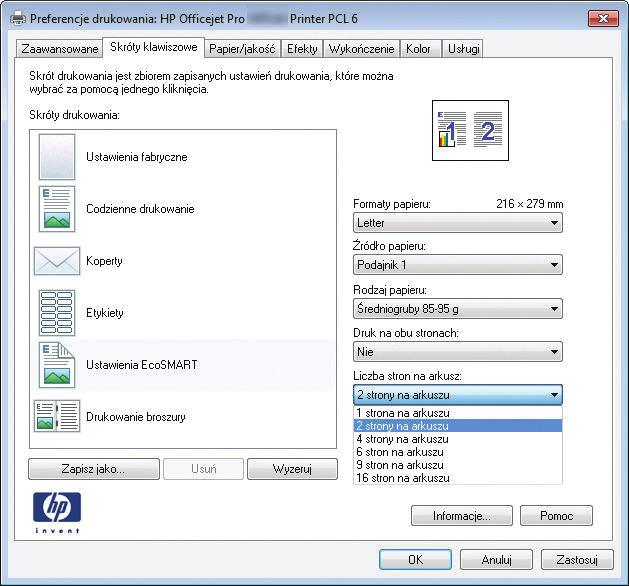The height and width of the screenshot is (586, 629).
Task: Switch to the Papier/jakość tab
Action: tap(242, 49)
